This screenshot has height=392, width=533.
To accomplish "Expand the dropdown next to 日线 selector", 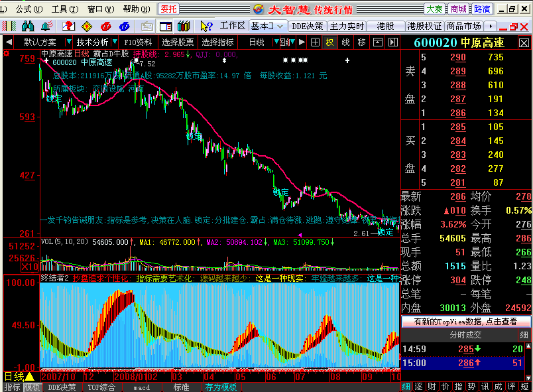I will pyautogui.click(x=293, y=42).
